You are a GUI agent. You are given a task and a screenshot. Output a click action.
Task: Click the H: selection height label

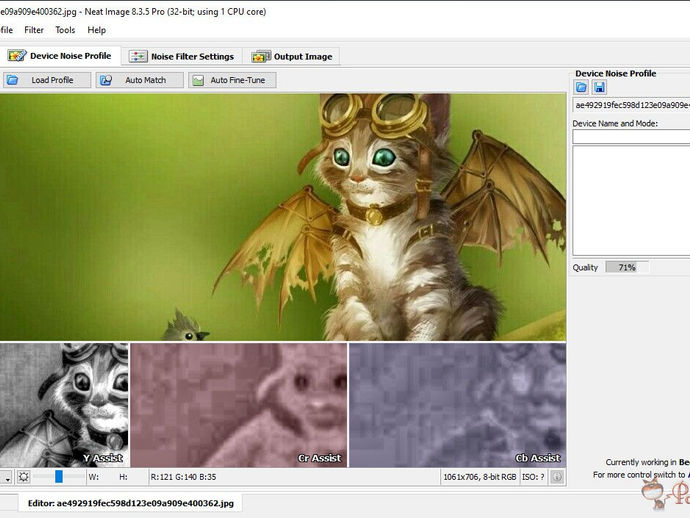point(123,477)
